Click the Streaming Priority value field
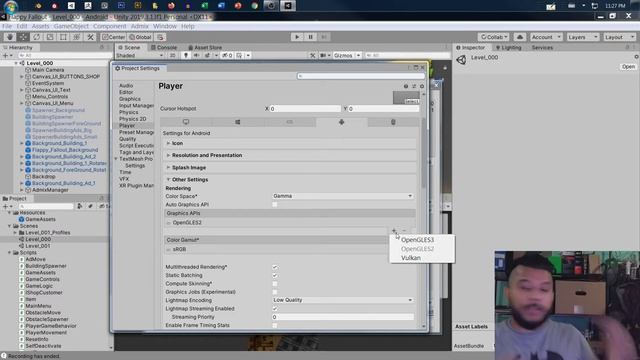This screenshot has width=640, height=360. coord(342,317)
